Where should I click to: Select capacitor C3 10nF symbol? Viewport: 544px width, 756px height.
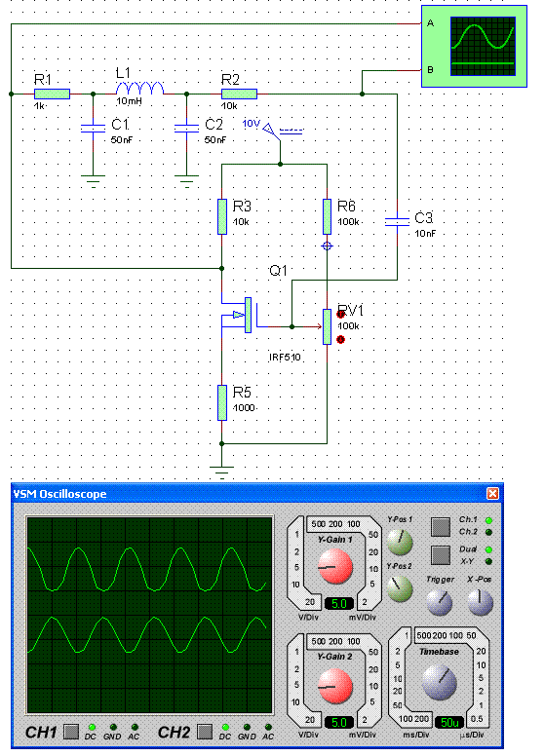pos(397,222)
